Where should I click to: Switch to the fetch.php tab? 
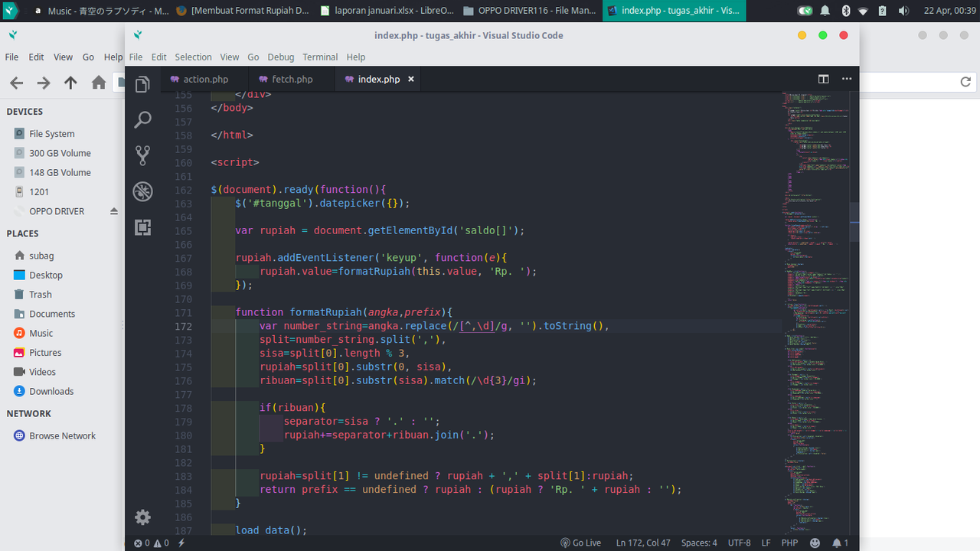pyautogui.click(x=292, y=79)
